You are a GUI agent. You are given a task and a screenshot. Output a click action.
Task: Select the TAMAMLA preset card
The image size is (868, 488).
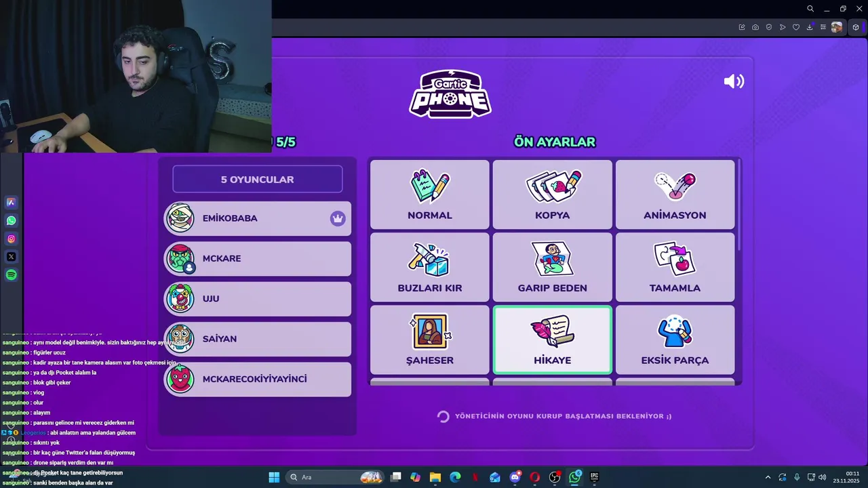tap(675, 267)
